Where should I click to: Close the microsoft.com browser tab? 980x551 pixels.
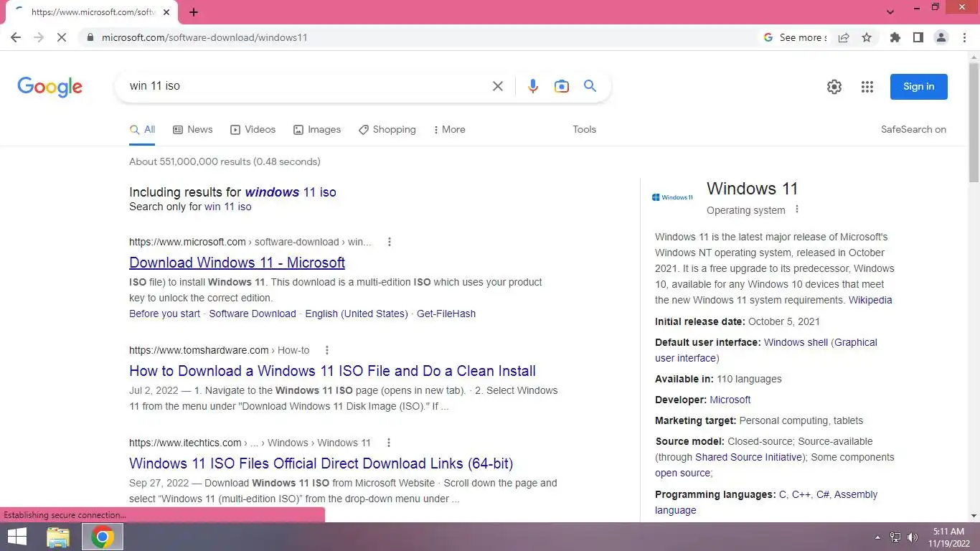click(x=166, y=12)
